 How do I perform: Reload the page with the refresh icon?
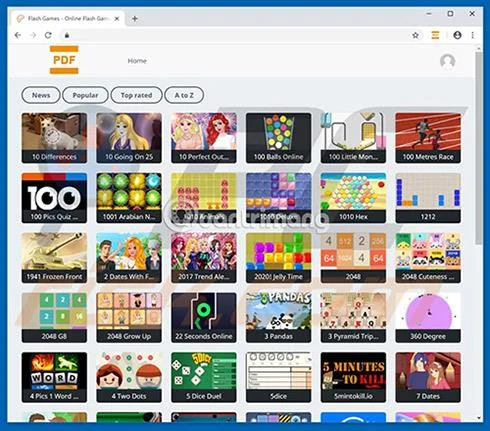(x=48, y=35)
